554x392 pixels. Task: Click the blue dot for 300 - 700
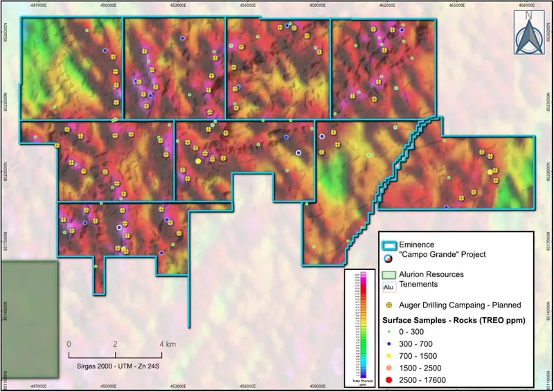[388, 344]
